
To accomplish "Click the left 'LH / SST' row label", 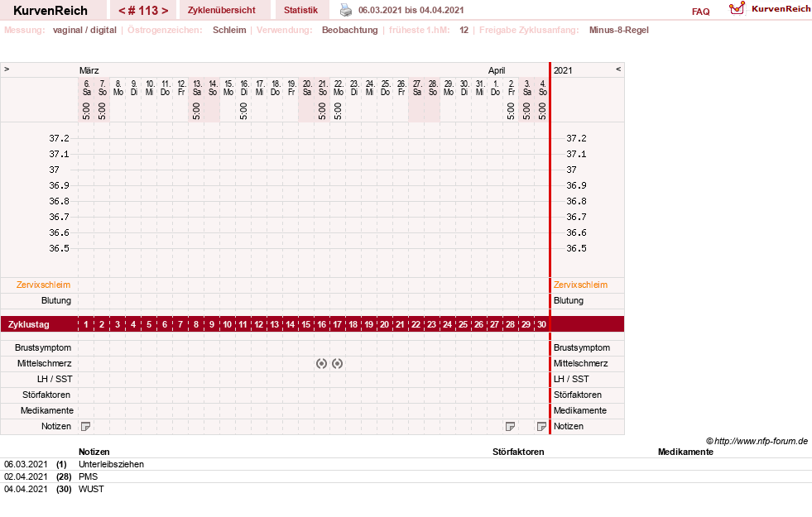I will click(55, 380).
